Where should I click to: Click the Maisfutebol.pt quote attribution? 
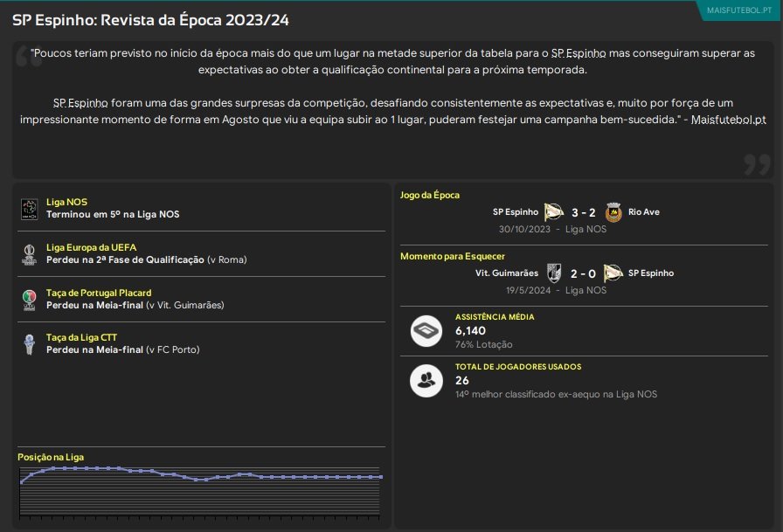tap(728, 120)
